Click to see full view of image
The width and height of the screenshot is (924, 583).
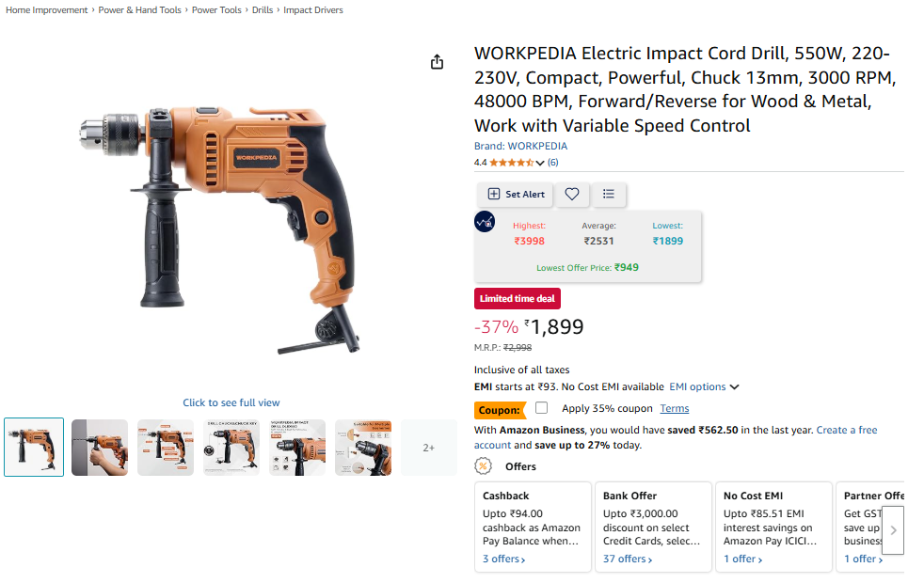coord(231,402)
